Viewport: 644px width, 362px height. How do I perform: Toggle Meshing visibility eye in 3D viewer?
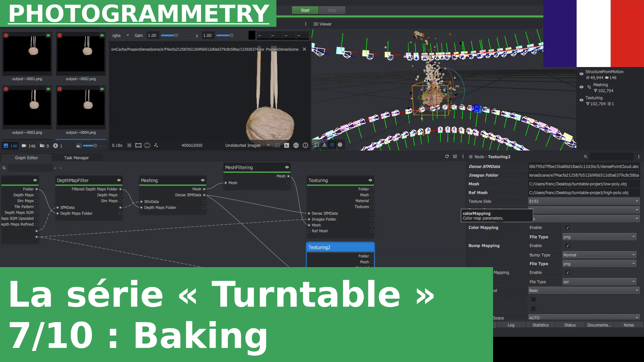tap(581, 87)
